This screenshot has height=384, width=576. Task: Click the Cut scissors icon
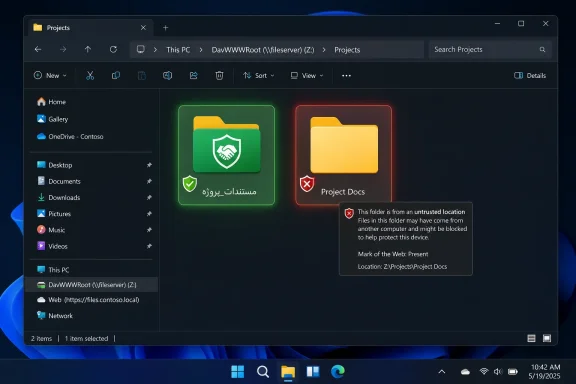coord(90,75)
